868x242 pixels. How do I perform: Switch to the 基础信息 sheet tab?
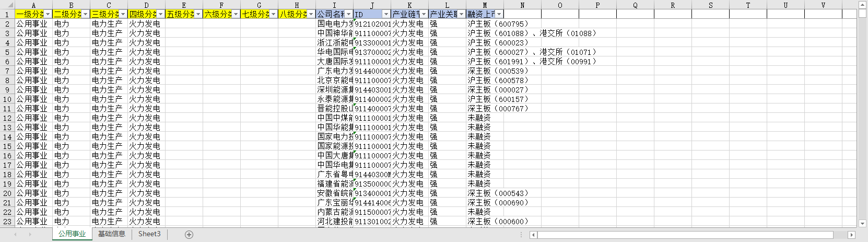(x=112, y=234)
